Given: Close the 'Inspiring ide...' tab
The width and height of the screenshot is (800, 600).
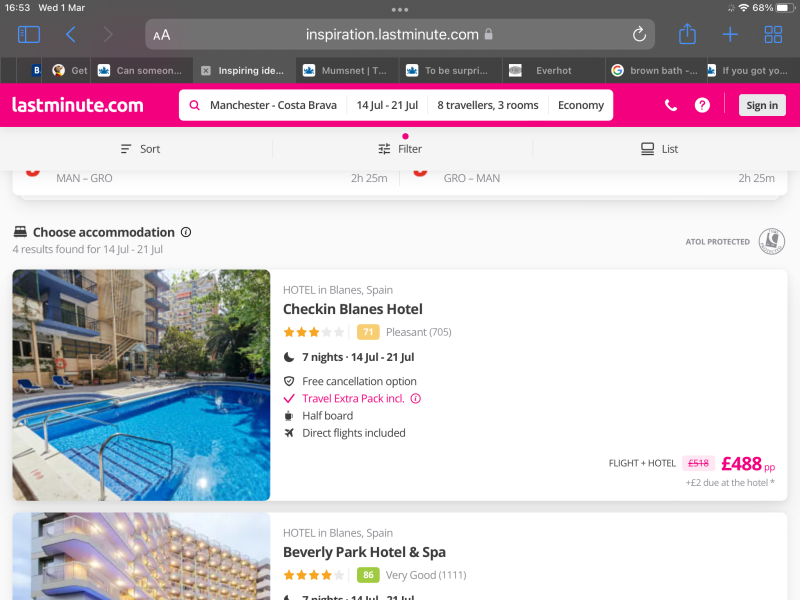Looking at the screenshot, I should pyautogui.click(x=206, y=71).
